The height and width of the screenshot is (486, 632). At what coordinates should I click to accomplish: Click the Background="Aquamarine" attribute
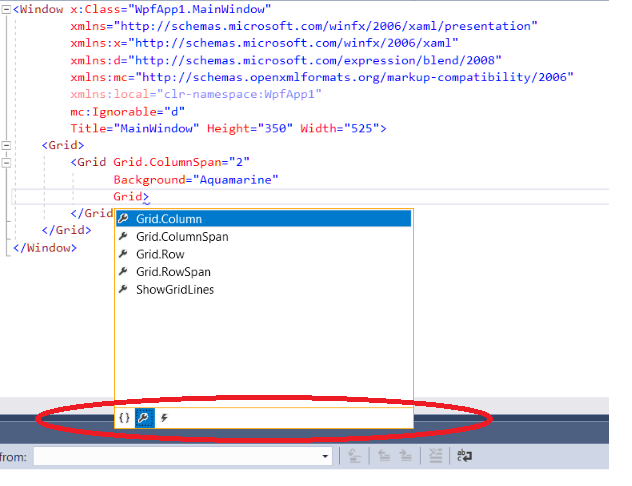(x=196, y=180)
